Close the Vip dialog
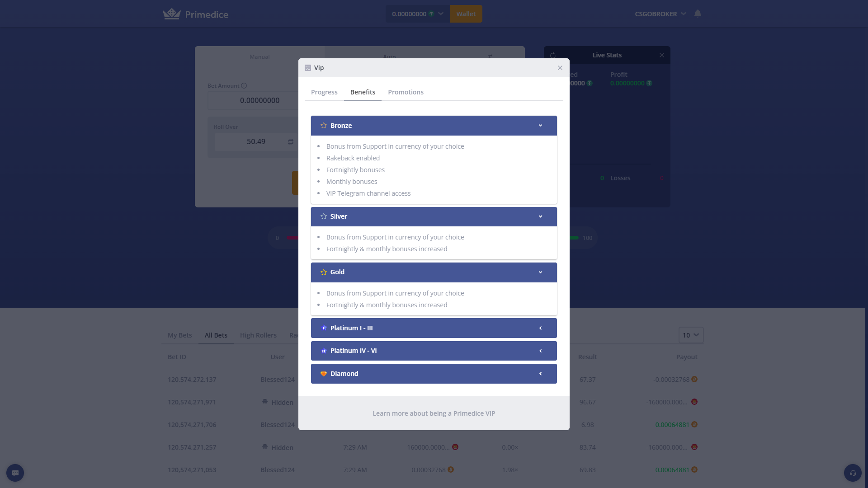This screenshot has height=488, width=868. pyautogui.click(x=560, y=68)
